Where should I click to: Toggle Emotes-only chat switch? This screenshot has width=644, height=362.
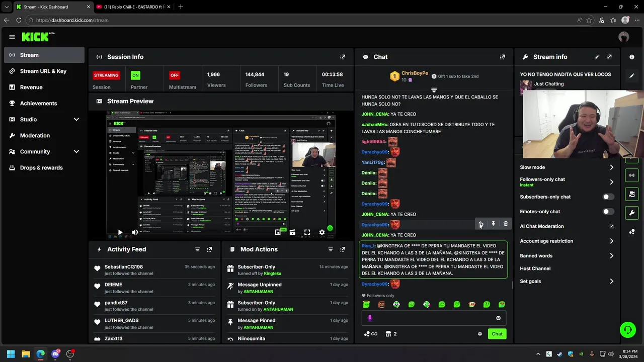pyautogui.click(x=608, y=212)
